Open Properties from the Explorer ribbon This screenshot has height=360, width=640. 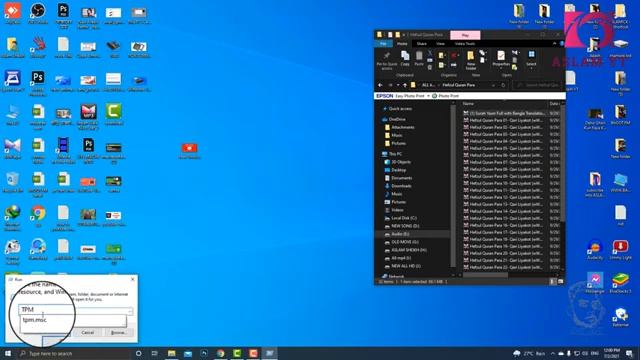[501, 59]
